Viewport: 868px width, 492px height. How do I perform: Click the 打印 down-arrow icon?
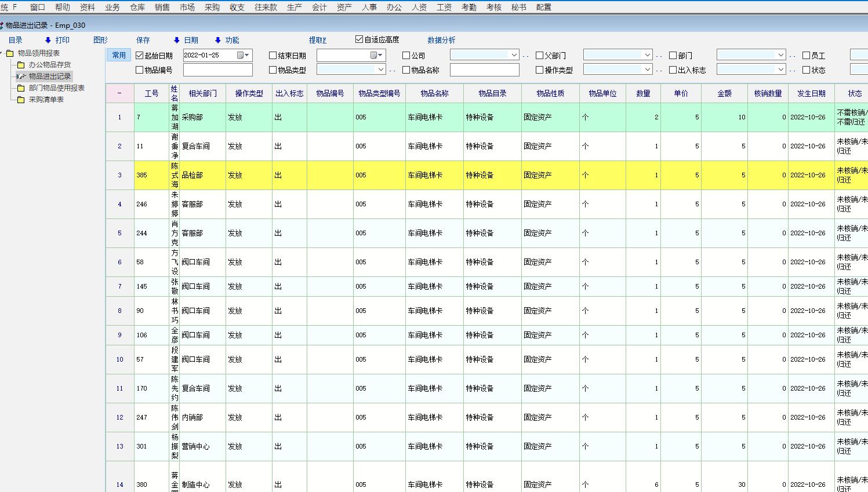click(x=48, y=40)
